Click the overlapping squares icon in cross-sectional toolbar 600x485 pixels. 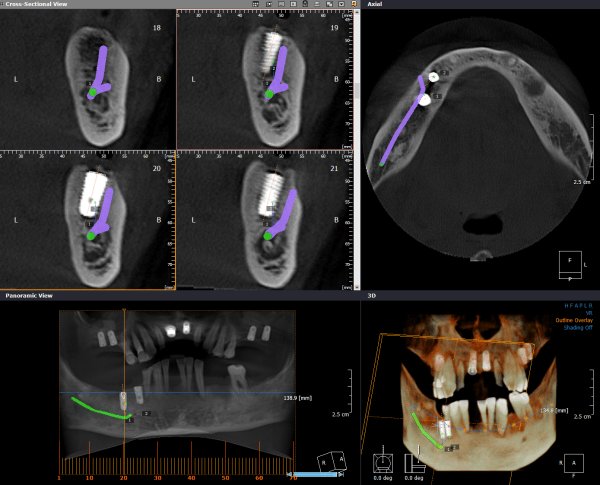(329, 4)
